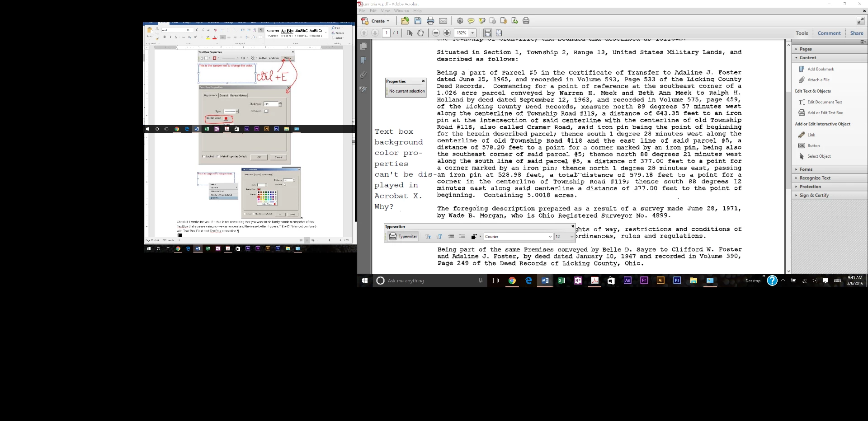The width and height of the screenshot is (868, 421).
Task: Email the PDF using the envelope icon
Action: coord(443,21)
